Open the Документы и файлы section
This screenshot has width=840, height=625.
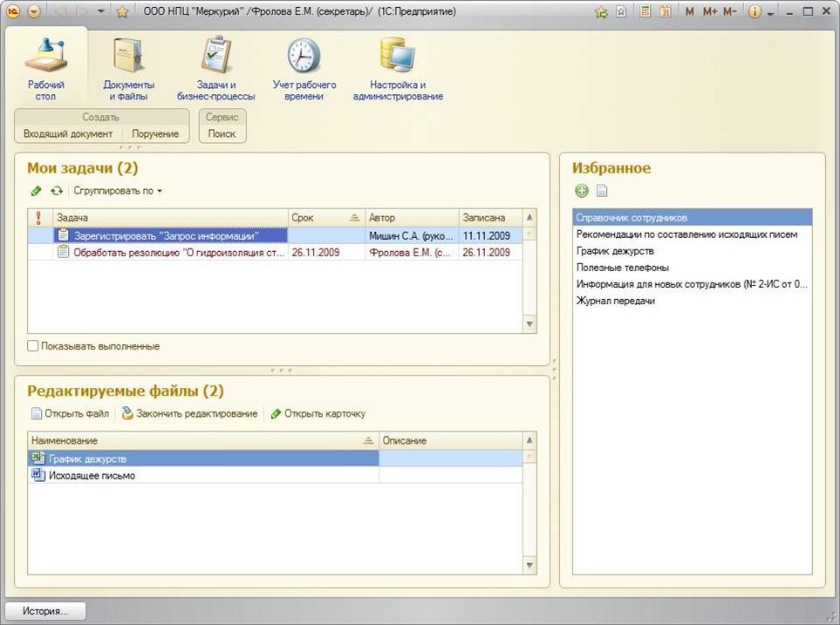pyautogui.click(x=128, y=70)
